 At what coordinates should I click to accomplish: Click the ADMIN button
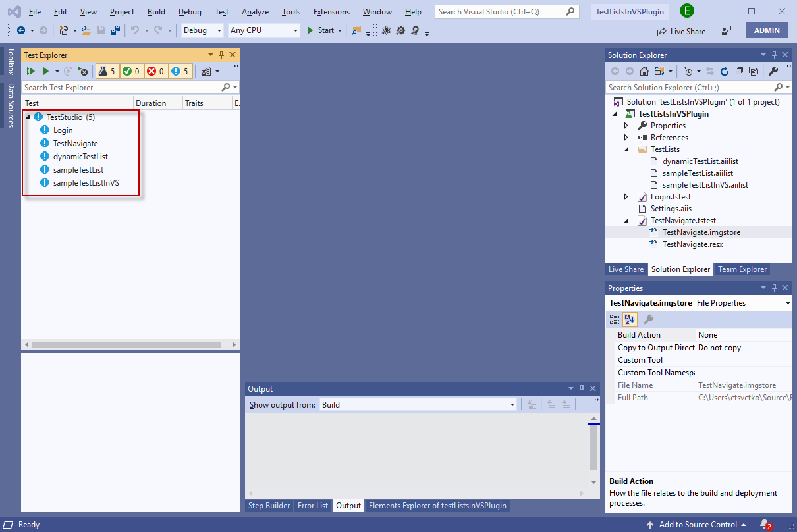click(x=767, y=30)
